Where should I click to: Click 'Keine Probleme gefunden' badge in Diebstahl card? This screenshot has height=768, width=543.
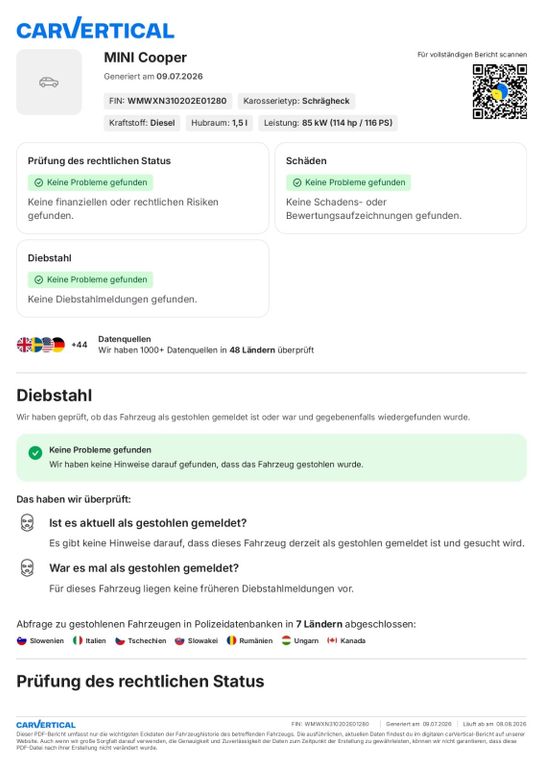pos(90,280)
